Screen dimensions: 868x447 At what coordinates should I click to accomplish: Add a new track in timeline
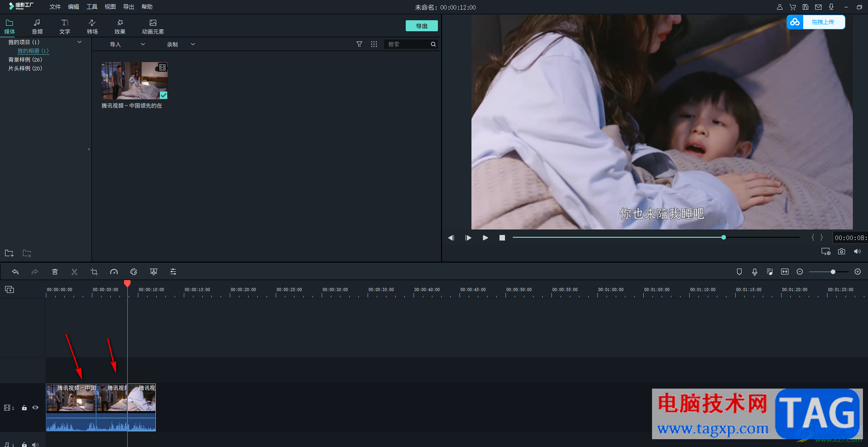pyautogui.click(x=9, y=289)
